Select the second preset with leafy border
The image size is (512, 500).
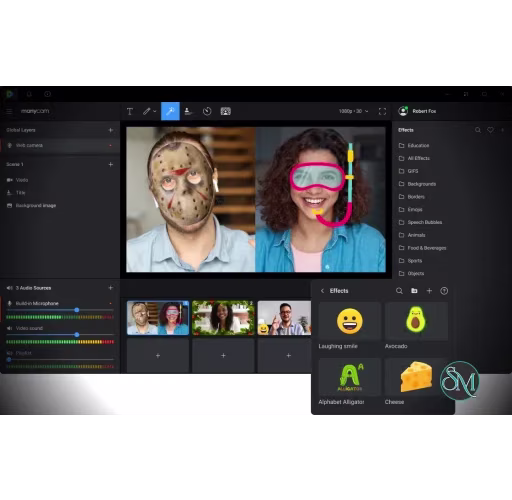pyautogui.click(x=223, y=318)
